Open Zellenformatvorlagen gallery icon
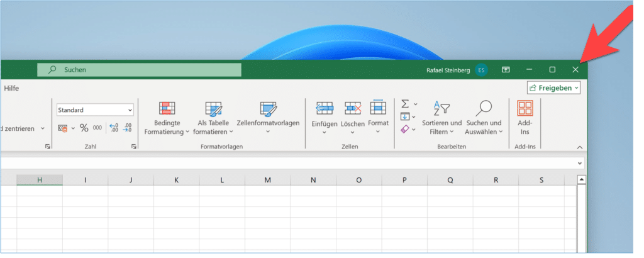The width and height of the screenshot is (644, 258). click(x=268, y=109)
